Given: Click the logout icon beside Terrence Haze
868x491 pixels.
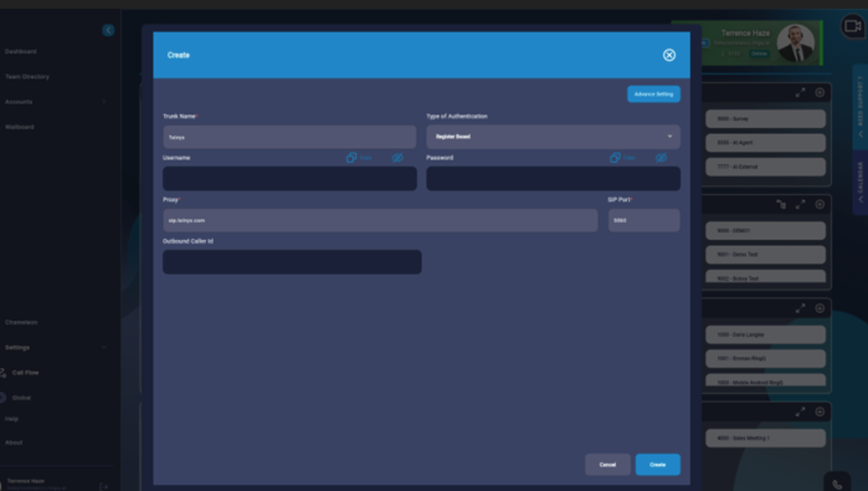Looking at the screenshot, I should [x=104, y=487].
